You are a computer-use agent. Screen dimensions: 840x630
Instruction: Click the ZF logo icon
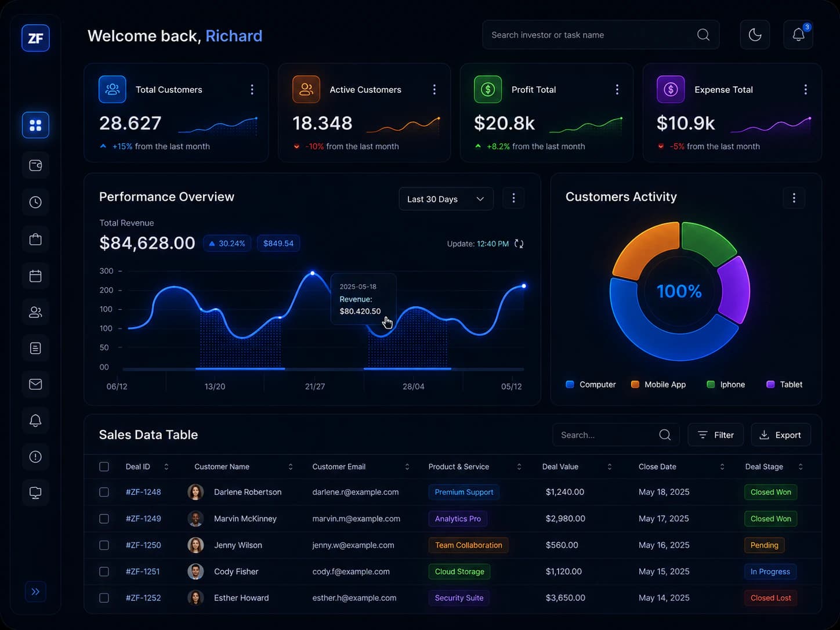pos(35,38)
